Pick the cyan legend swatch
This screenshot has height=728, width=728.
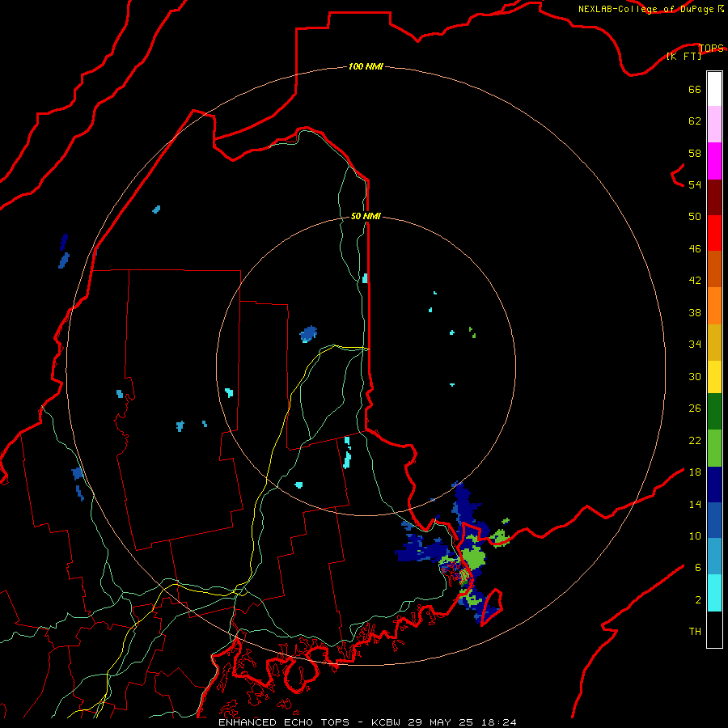click(714, 593)
